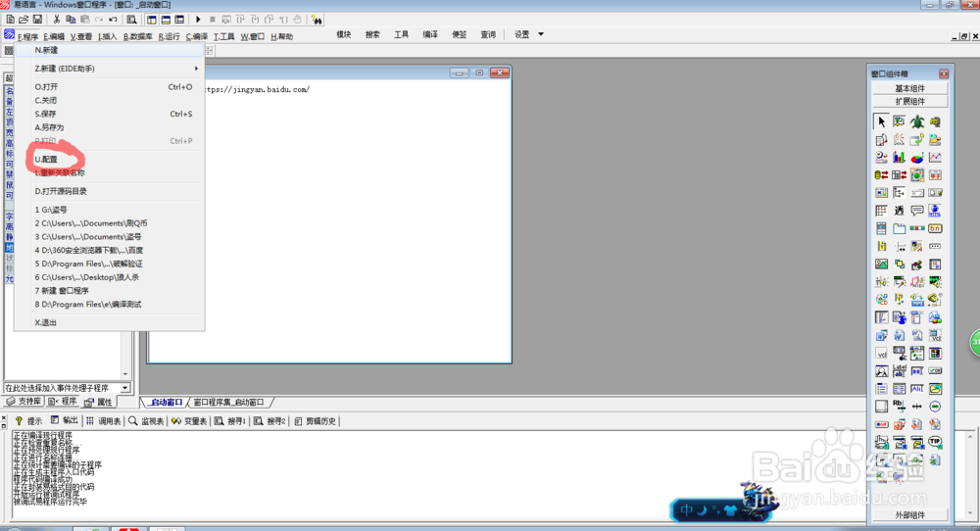980x531 pixels.
Task: Click the undo arrow toolbar icon
Action: [x=113, y=20]
